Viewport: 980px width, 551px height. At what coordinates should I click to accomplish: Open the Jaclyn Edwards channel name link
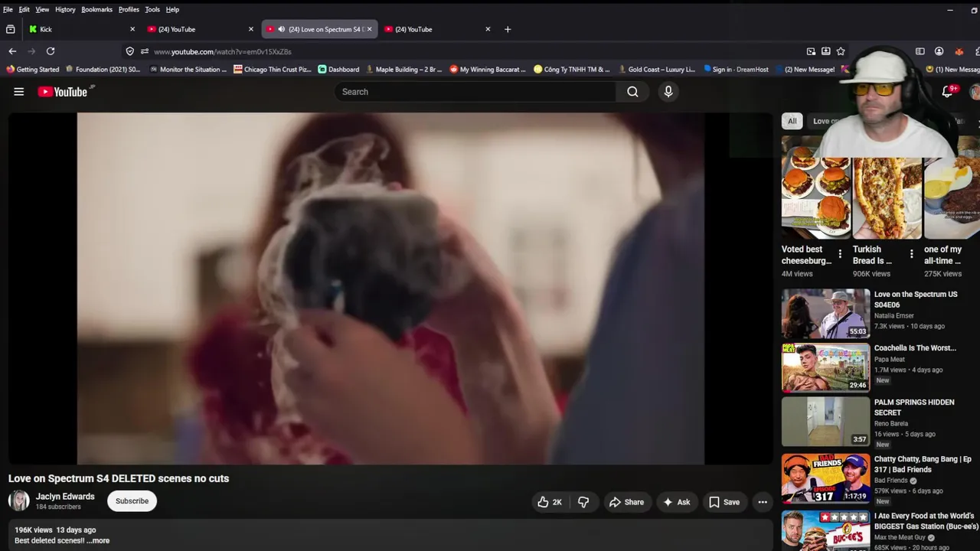65,496
